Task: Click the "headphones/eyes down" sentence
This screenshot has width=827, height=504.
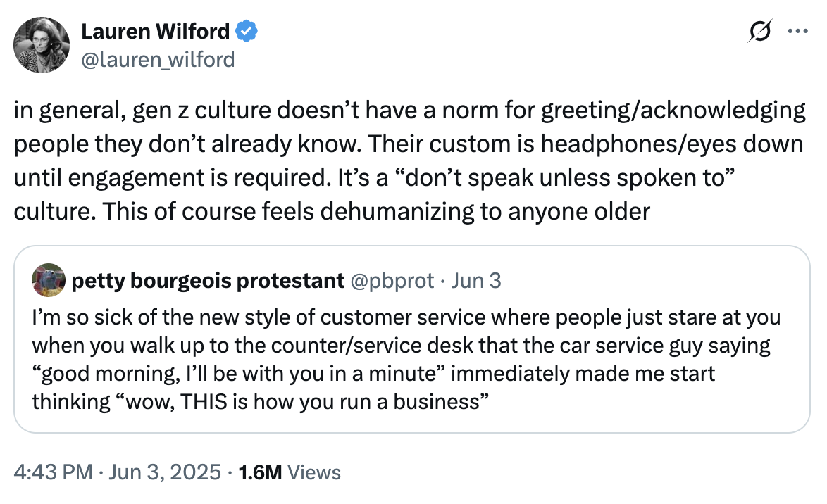Action: [x=585, y=144]
